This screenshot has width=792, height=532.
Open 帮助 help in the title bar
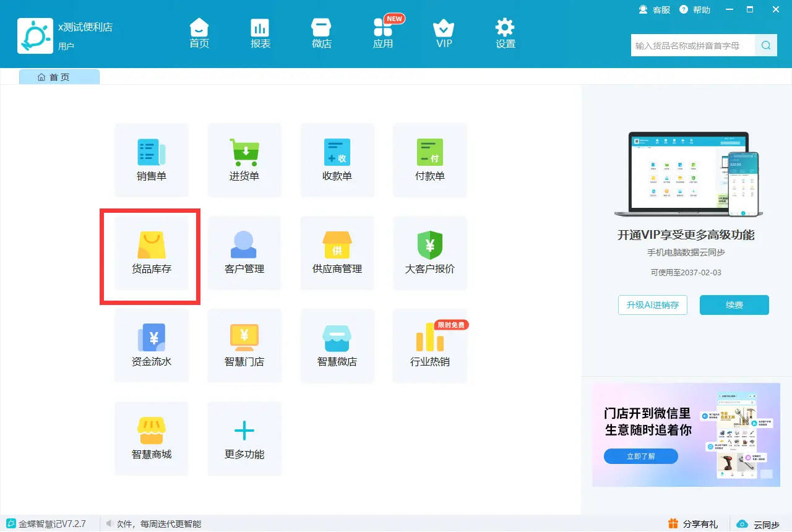click(695, 10)
